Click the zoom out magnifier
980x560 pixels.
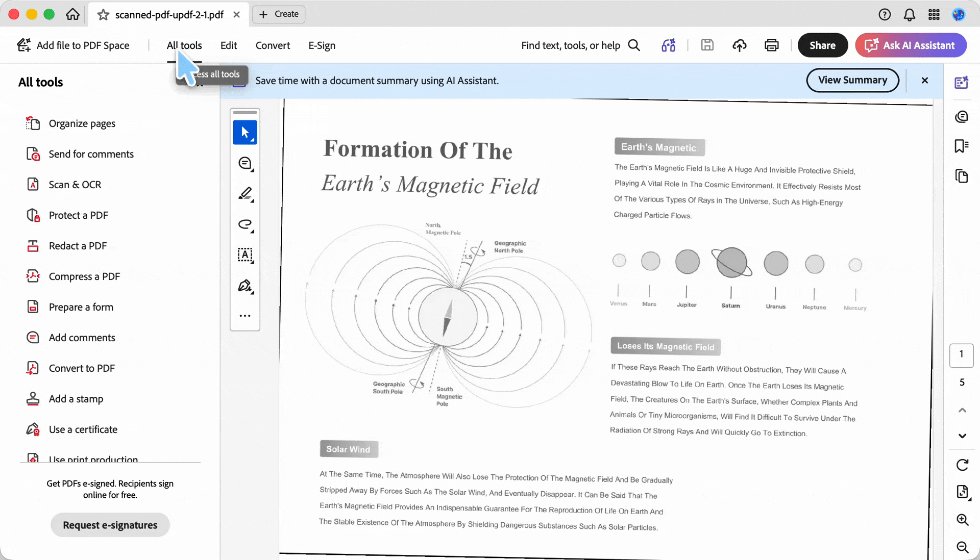962,547
